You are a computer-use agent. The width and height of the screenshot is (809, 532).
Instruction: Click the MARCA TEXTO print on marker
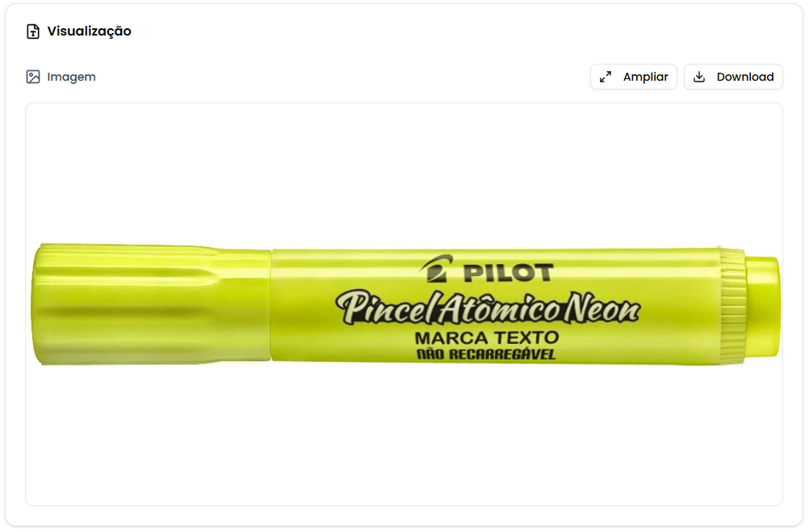487,338
